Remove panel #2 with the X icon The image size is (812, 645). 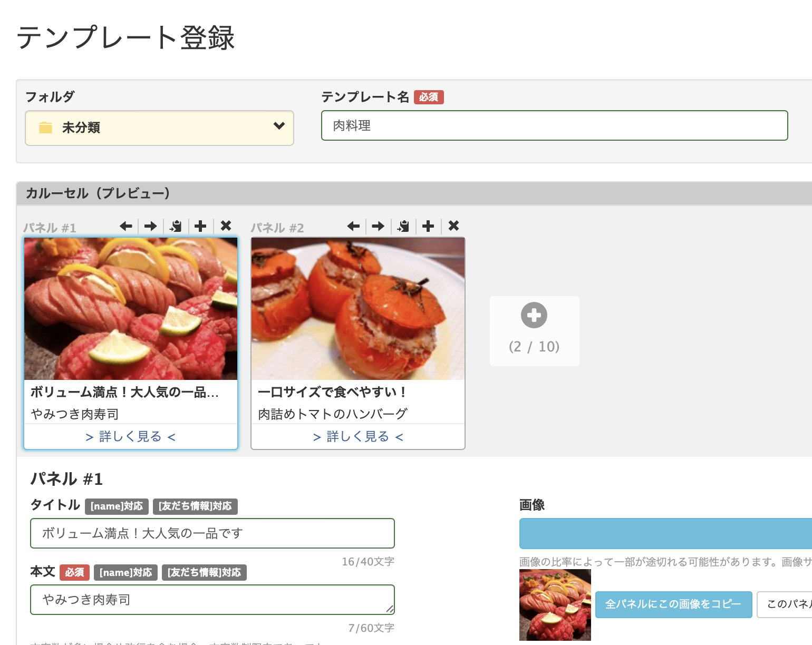[x=453, y=226]
